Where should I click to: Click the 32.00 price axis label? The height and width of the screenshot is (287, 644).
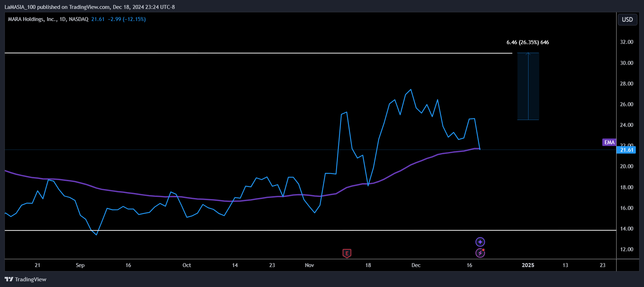click(x=627, y=42)
